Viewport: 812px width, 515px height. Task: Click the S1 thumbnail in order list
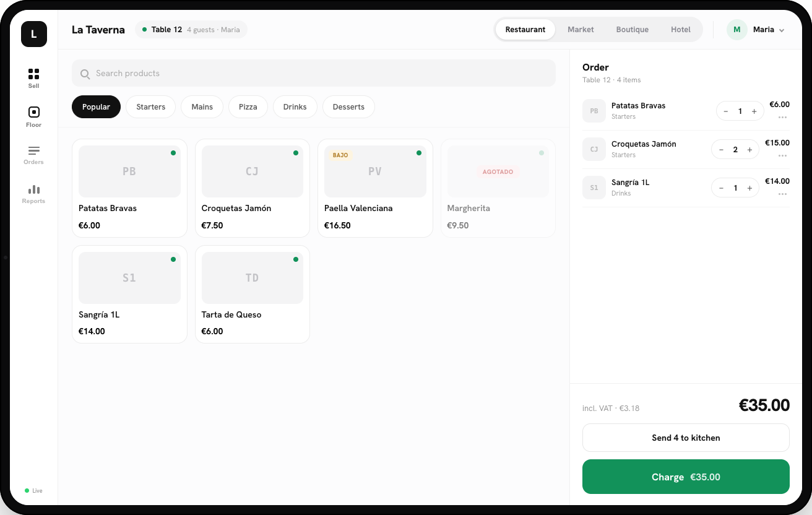594,188
